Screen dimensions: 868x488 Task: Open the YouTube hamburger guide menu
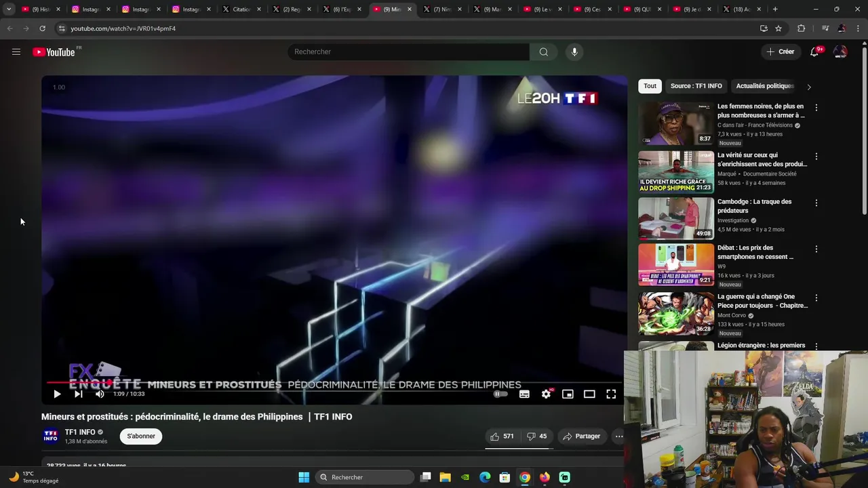tap(16, 52)
